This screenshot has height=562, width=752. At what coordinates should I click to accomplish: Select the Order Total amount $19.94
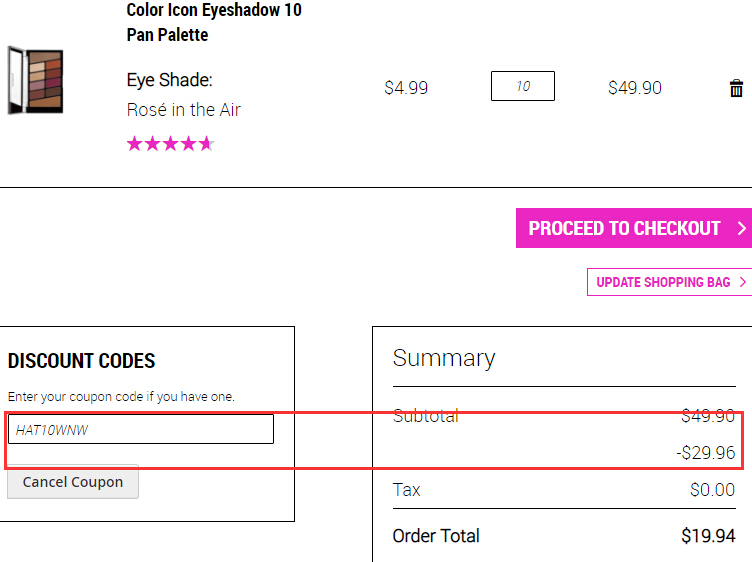[x=708, y=536]
